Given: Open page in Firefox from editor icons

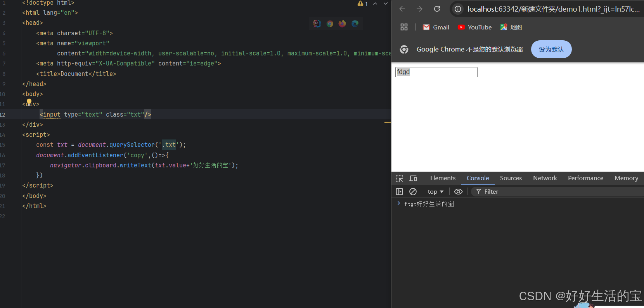Looking at the screenshot, I should tap(342, 24).
